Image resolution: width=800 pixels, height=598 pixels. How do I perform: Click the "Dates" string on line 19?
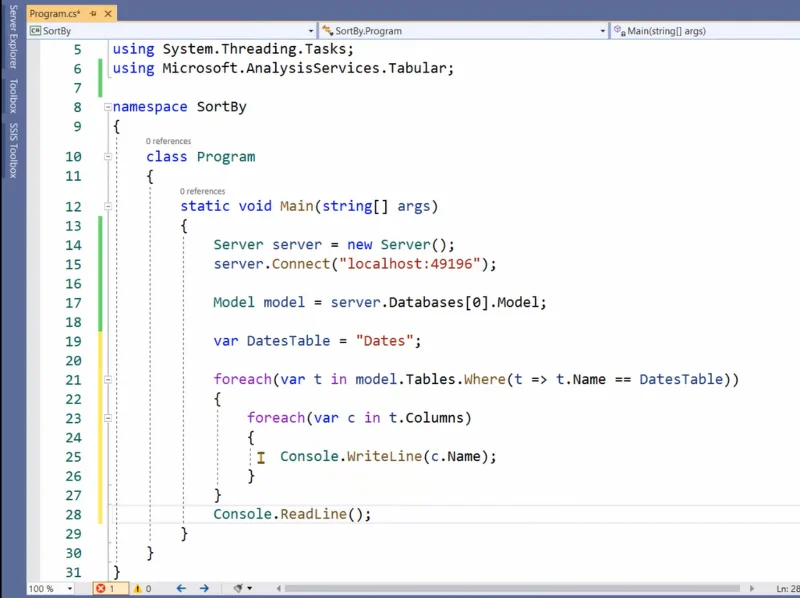tap(385, 341)
